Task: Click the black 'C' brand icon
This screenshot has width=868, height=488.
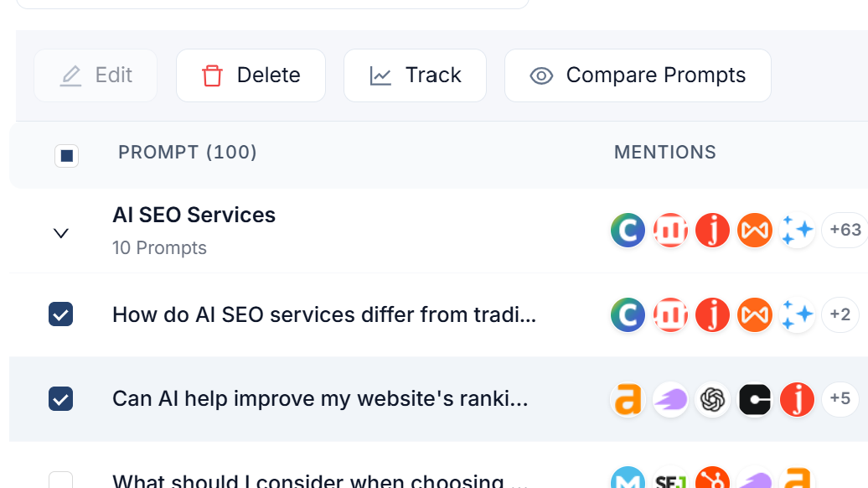Action: (755, 399)
